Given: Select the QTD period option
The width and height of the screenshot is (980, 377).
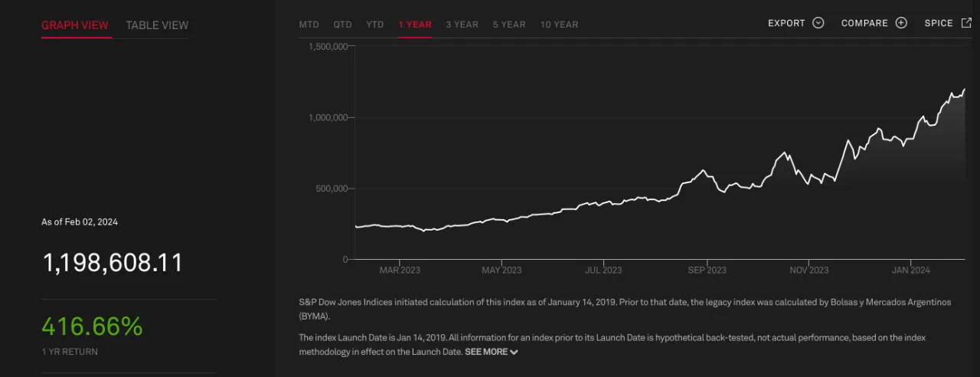Looking at the screenshot, I should [342, 25].
